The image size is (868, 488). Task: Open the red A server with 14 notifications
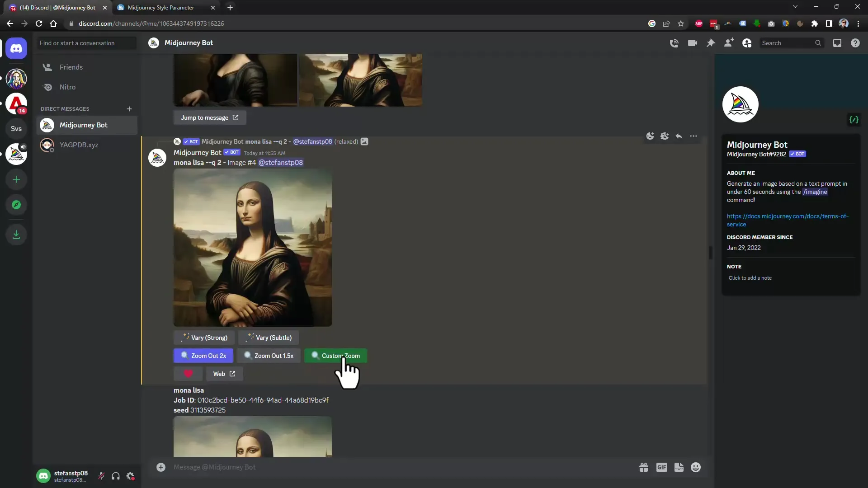16,103
